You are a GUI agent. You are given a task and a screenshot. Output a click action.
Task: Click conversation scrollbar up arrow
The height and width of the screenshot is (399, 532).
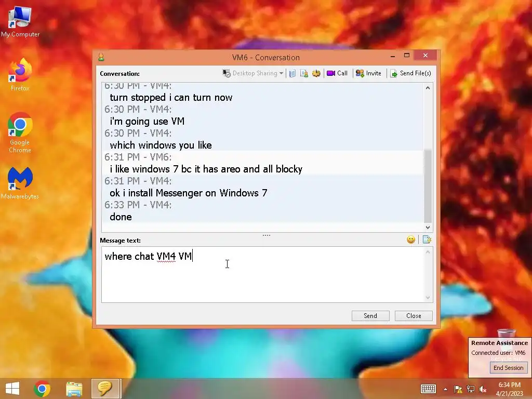[428, 88]
